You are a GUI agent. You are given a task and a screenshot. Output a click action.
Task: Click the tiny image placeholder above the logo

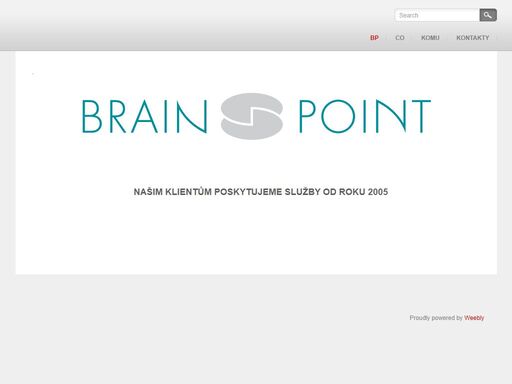[33, 74]
